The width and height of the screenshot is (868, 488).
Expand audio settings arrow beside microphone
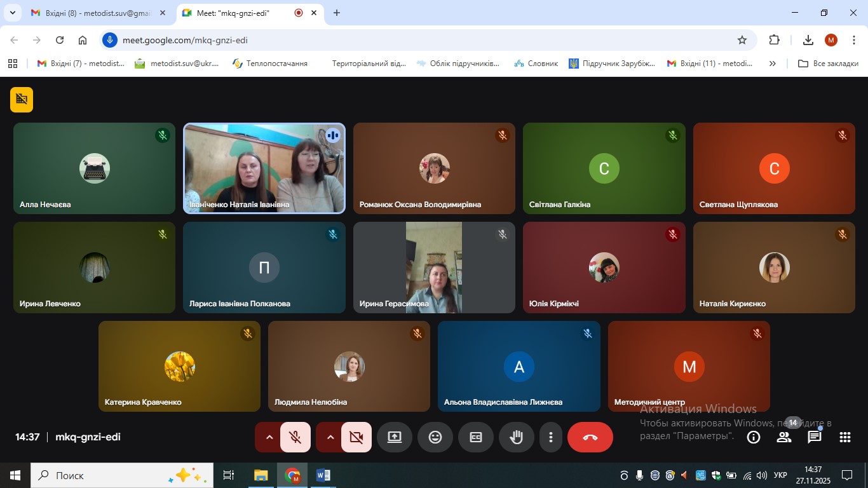coord(269,437)
